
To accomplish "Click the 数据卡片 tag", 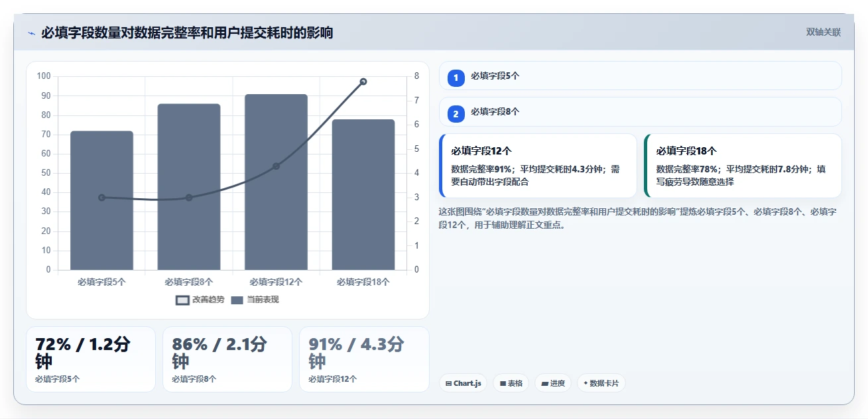I will pos(601,383).
